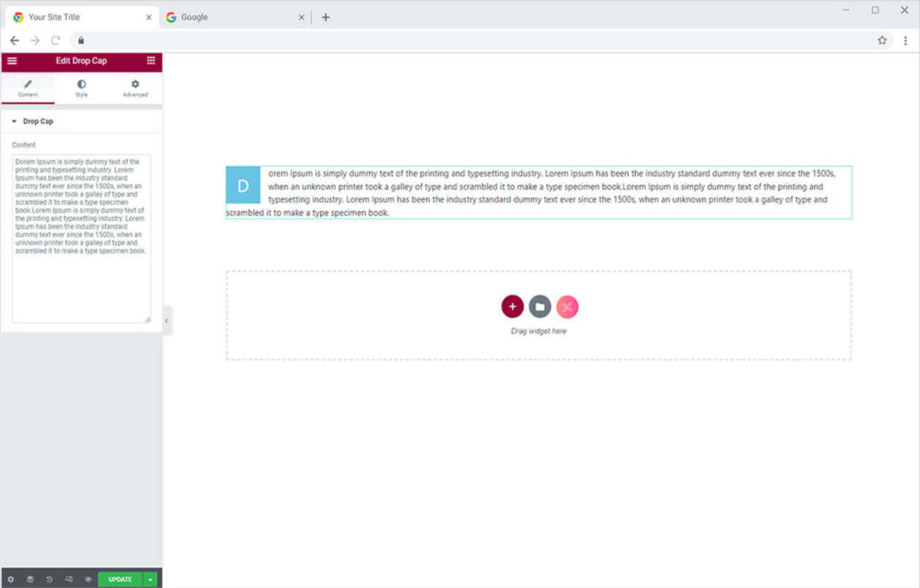The width and height of the screenshot is (920, 588).
Task: Click the add new section plus button
Action: [512, 307]
